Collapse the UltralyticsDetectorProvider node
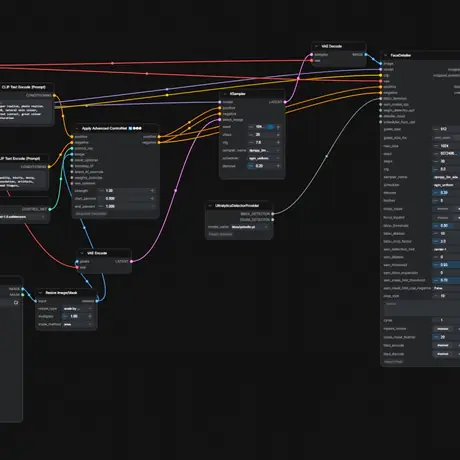 210,206
